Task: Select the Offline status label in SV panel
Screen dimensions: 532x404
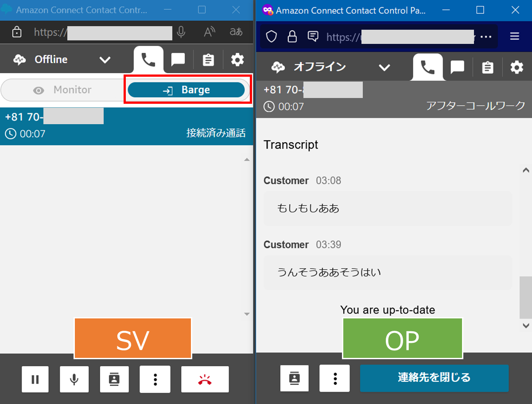Action: [51, 59]
